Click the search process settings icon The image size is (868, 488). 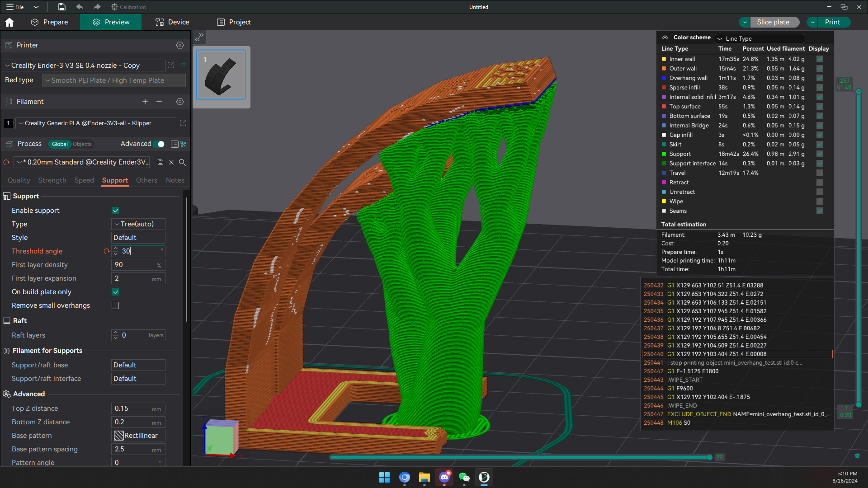click(x=182, y=162)
